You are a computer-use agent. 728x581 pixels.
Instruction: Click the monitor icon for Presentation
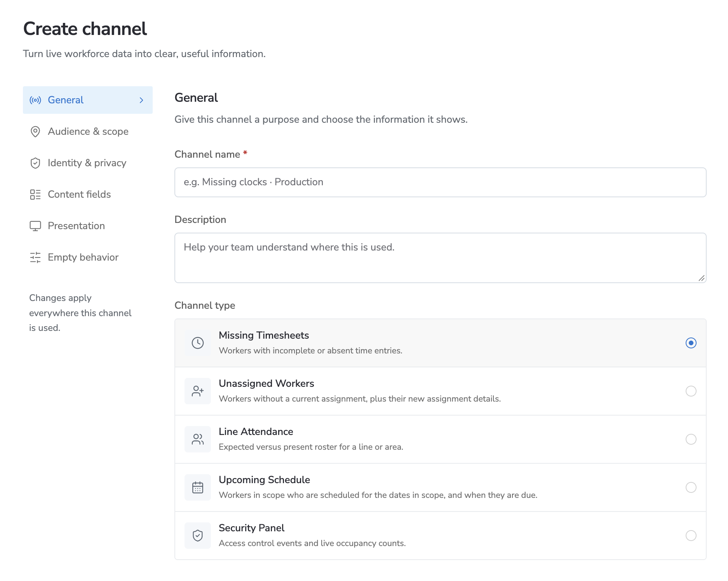[35, 226]
